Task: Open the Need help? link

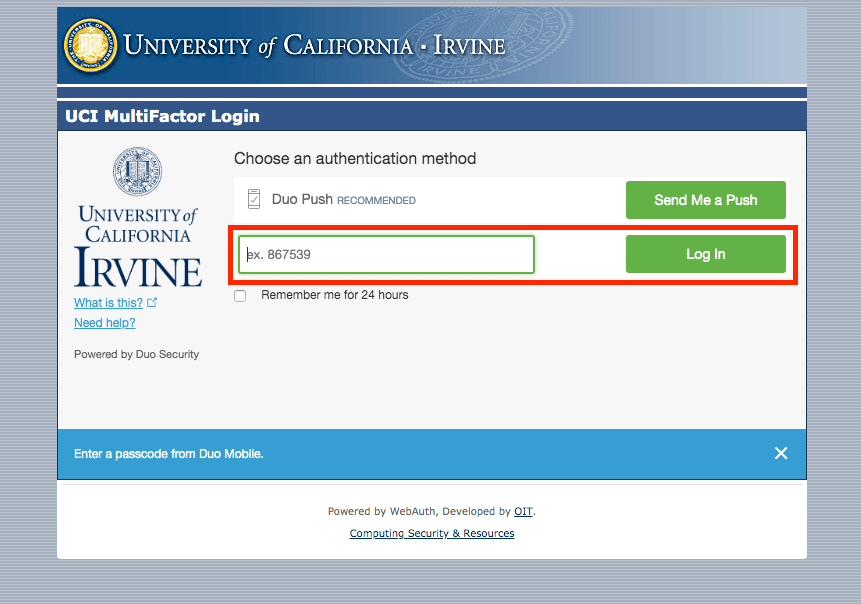Action: [105, 323]
